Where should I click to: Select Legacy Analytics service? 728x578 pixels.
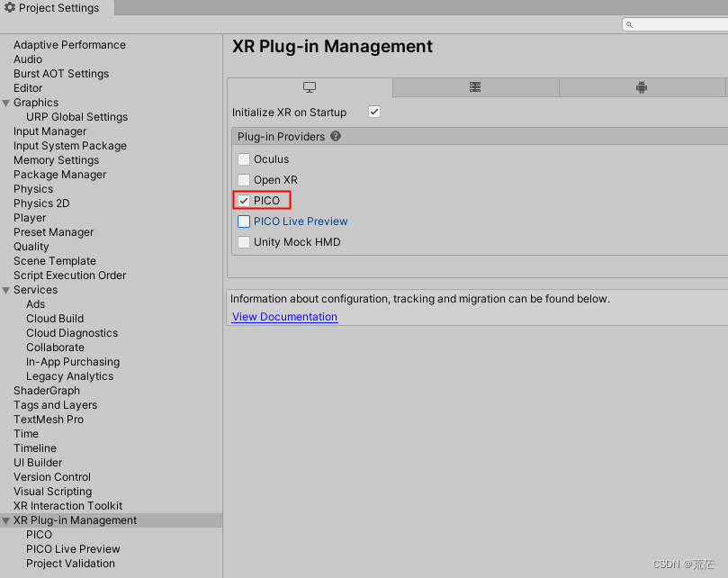69,376
